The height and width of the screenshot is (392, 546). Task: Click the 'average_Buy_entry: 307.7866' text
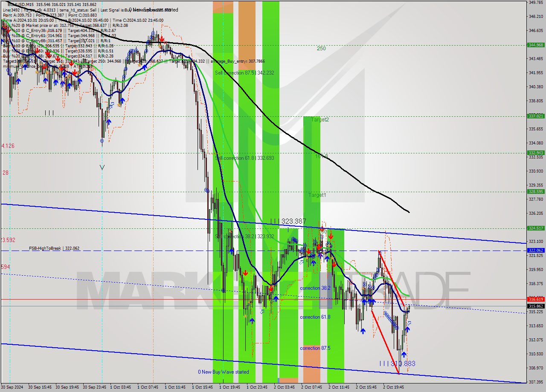tap(237, 61)
